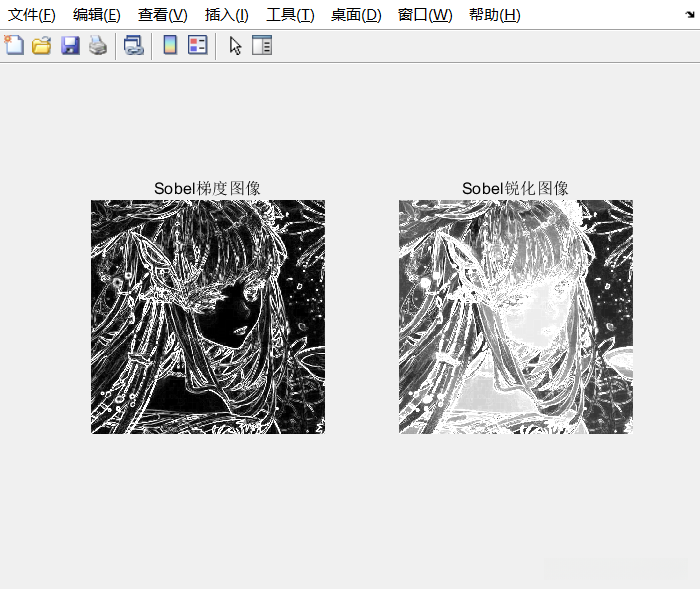
Task: Open the Property Inspector panel icon
Action: coord(262,45)
